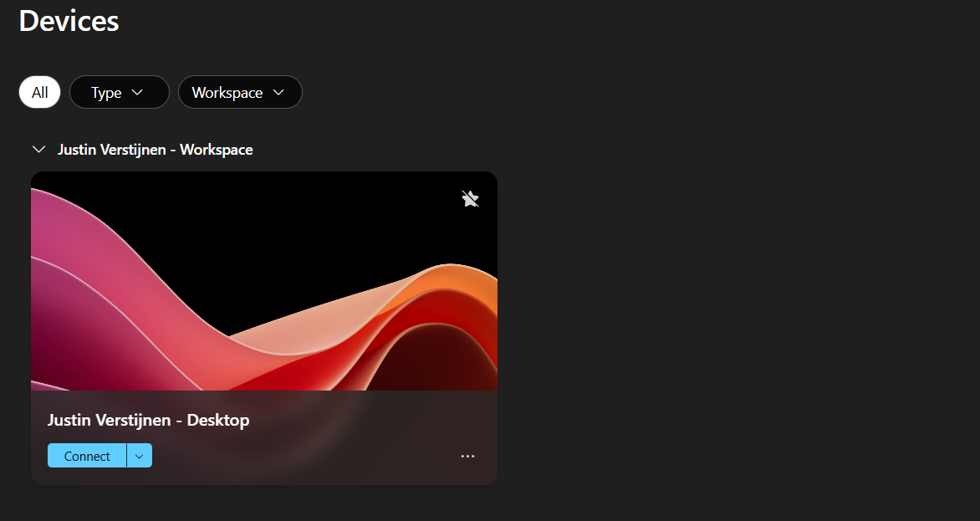Screen dimensions: 980x521
Task: Expand the Connect button dropdown arrow
Action: [x=140, y=456]
